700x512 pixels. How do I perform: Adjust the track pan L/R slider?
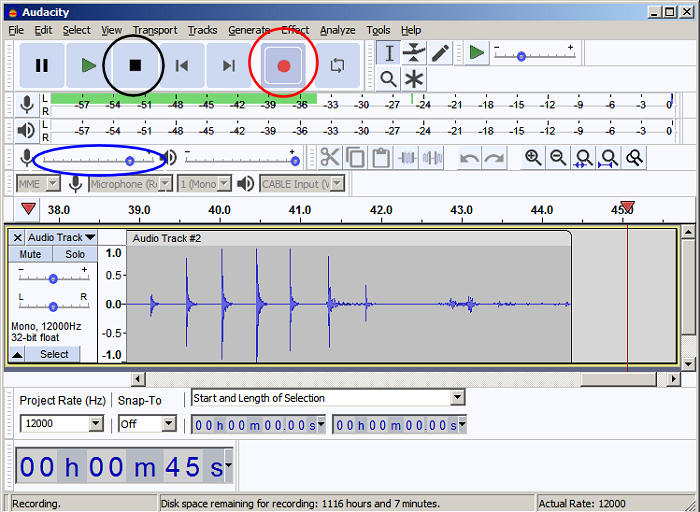click(x=54, y=306)
